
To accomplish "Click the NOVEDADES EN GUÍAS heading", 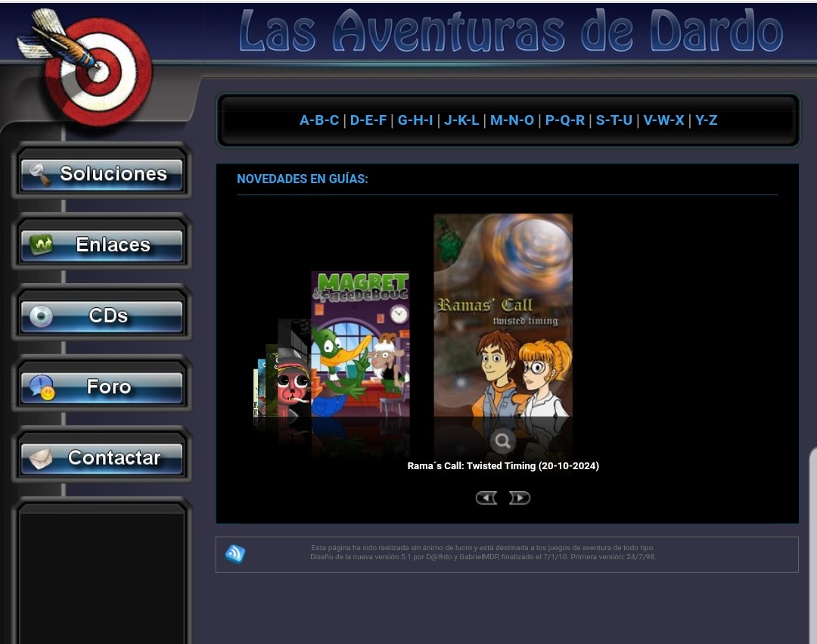I will 302,179.
